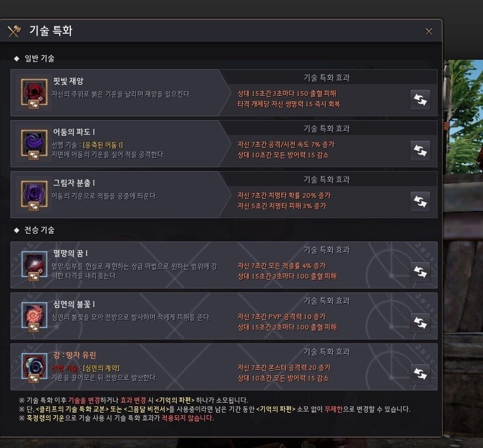Click the [응축된 어둠 I] prerequisite skill link
Viewport: 483px width, 448px height.
pyautogui.click(x=103, y=145)
